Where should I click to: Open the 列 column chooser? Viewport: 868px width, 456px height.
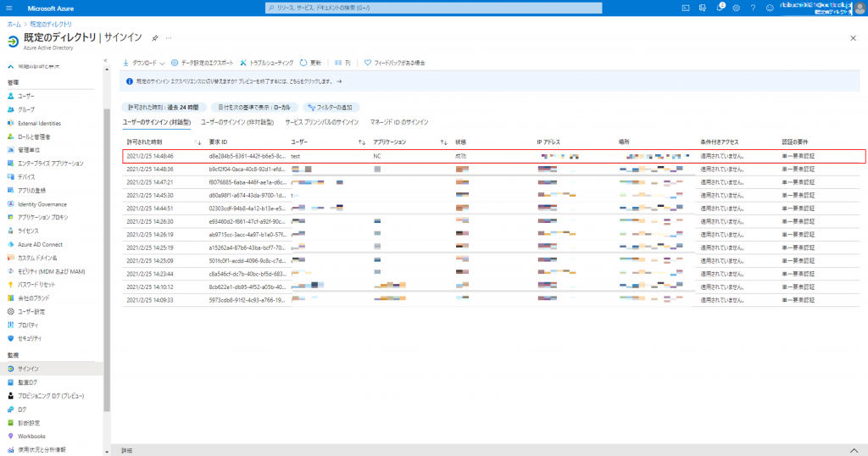(342, 63)
